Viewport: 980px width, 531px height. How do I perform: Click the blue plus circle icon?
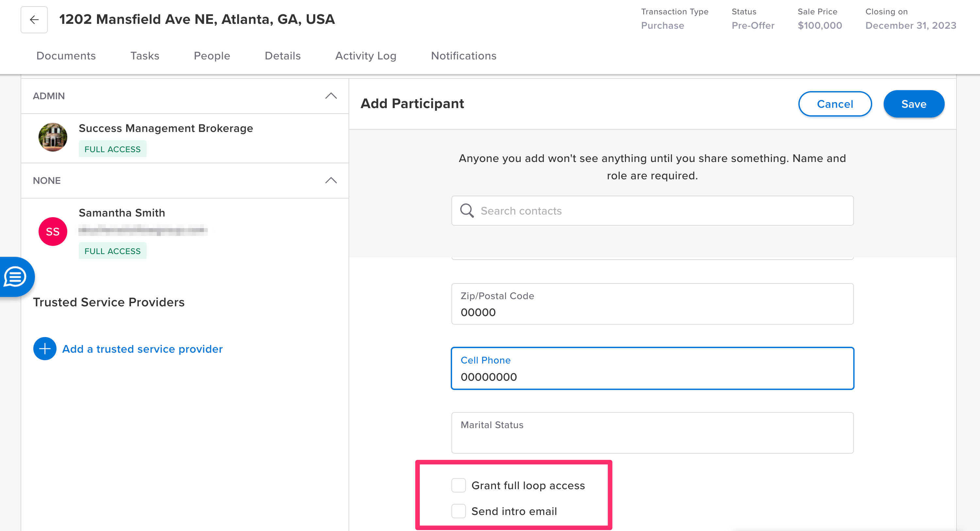pyautogui.click(x=44, y=348)
